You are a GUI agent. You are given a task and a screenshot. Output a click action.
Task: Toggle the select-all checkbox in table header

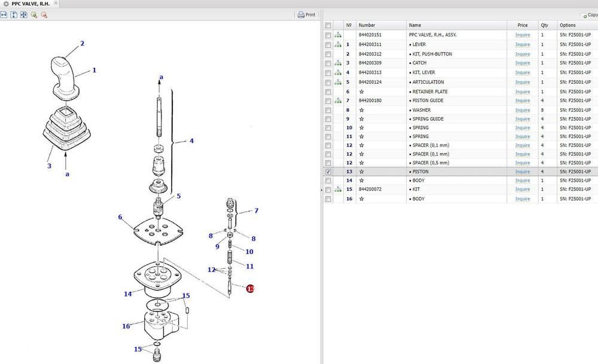pos(328,25)
